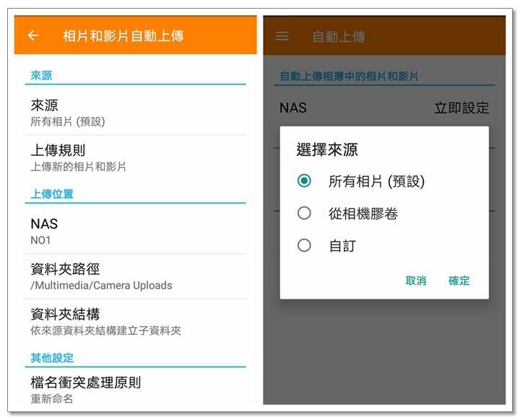The width and height of the screenshot is (520, 420).
Task: Confirm the selection with 確定
Action: [459, 281]
